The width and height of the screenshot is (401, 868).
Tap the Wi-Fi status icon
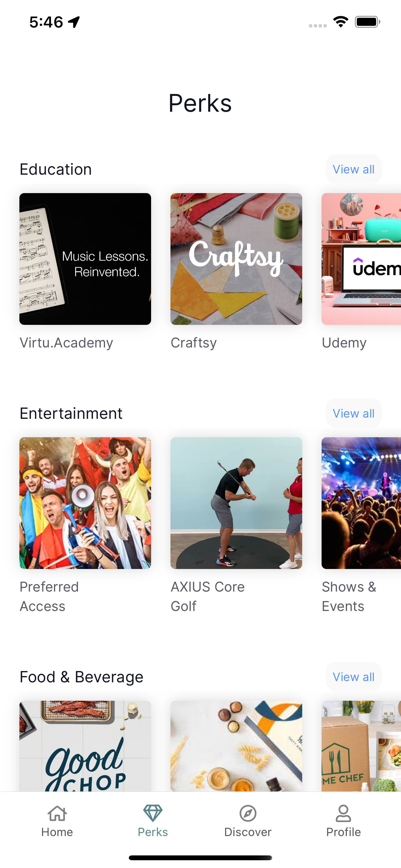coord(341,22)
